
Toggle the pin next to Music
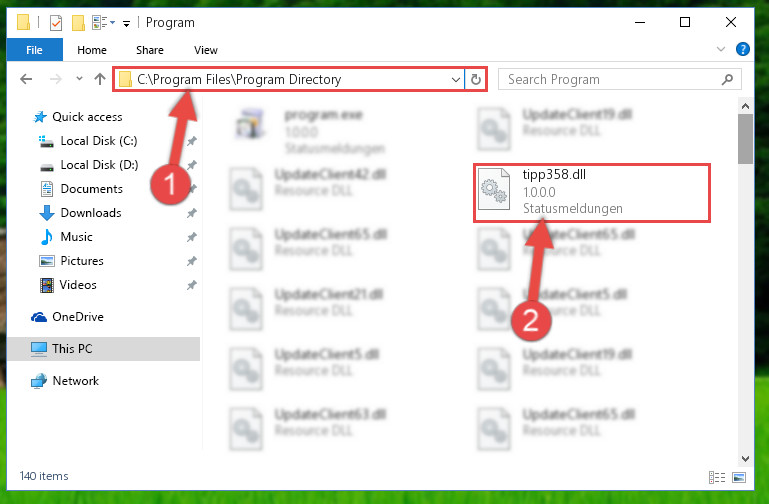point(191,237)
